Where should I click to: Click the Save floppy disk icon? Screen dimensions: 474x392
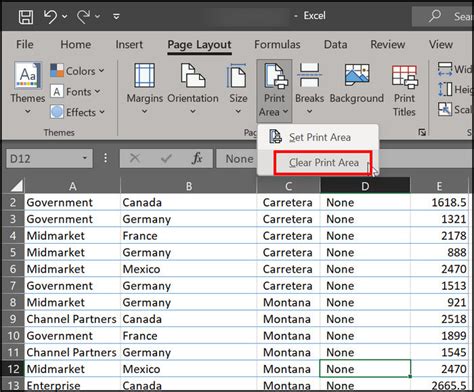coord(26,16)
